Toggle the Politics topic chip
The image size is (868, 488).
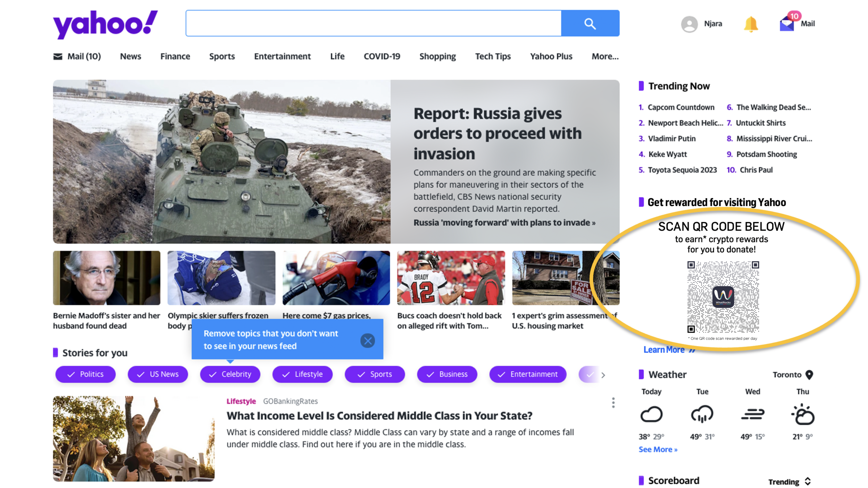pos(85,374)
